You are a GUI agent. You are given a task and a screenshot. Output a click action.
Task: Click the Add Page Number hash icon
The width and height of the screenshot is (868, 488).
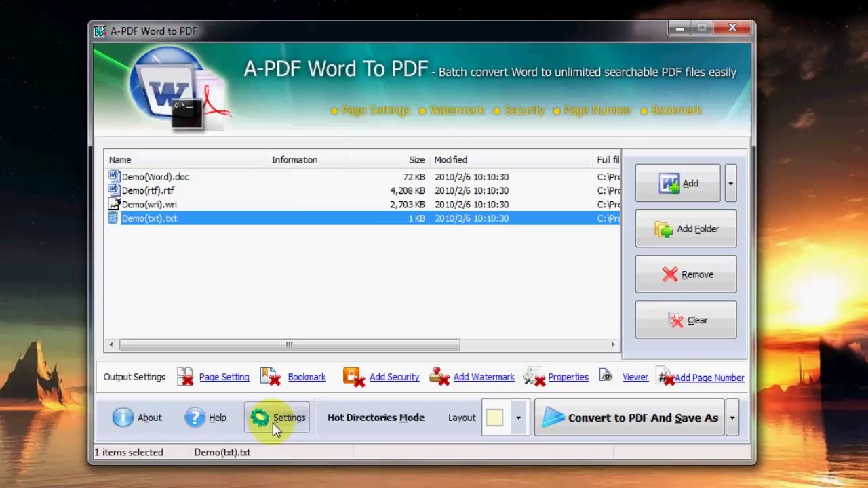666,378
